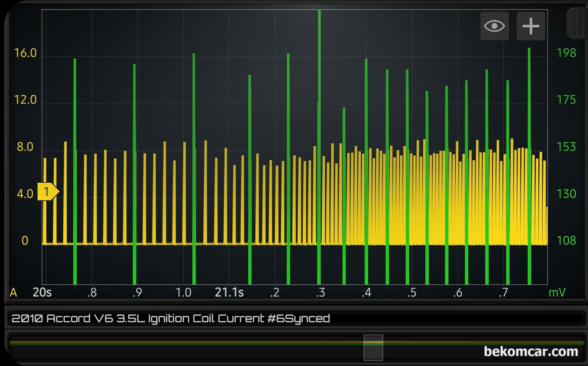This screenshot has height=366, width=588.
Task: Click the overview scrollbar thumb
Action: click(373, 347)
